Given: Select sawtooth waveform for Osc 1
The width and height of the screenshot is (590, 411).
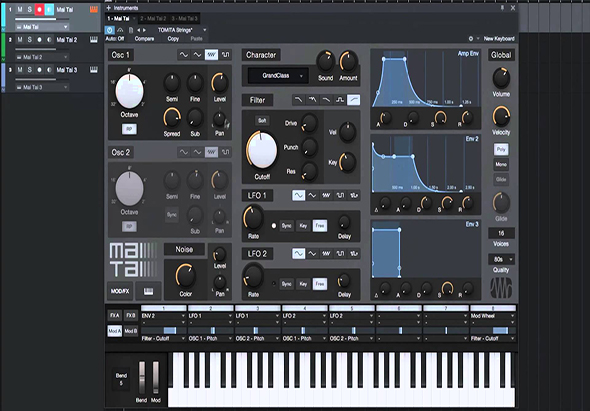Looking at the screenshot, I should click(x=211, y=55).
